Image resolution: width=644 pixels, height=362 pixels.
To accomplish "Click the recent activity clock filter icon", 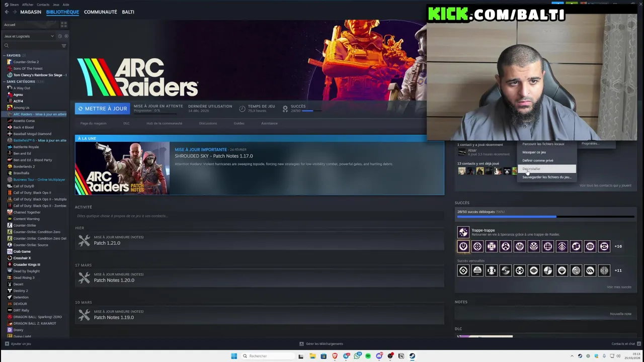I will [59, 36].
